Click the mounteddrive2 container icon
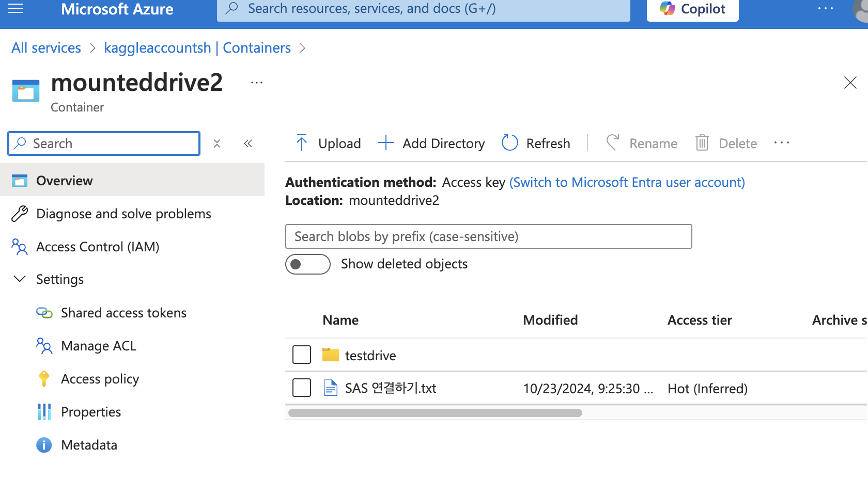The image size is (868, 480). pyautogui.click(x=25, y=91)
